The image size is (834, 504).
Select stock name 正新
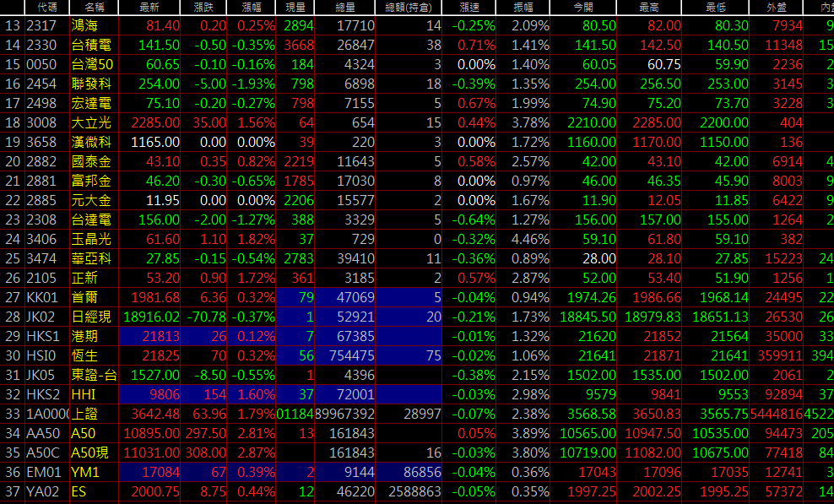pos(84,279)
